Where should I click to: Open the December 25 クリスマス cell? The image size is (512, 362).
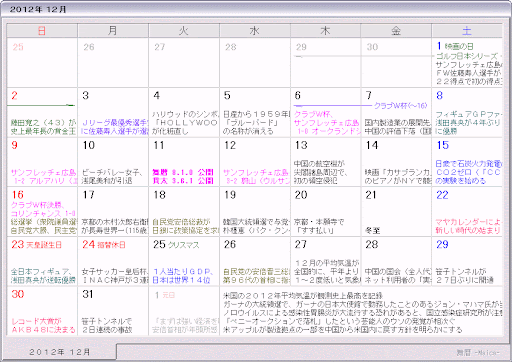(x=184, y=261)
